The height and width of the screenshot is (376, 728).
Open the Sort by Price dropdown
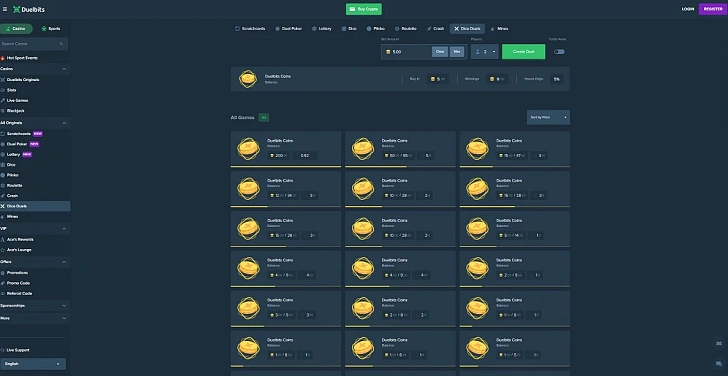tap(548, 117)
